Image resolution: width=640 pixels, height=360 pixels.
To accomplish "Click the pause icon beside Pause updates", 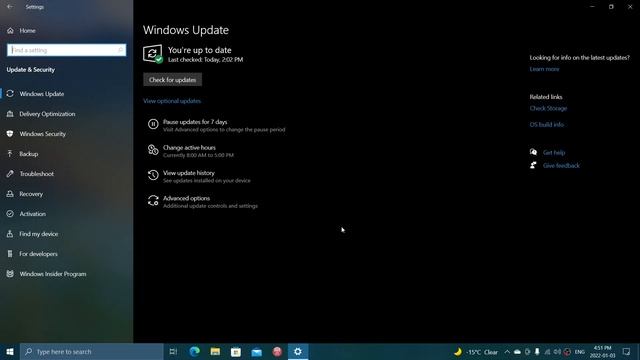I will (x=153, y=124).
